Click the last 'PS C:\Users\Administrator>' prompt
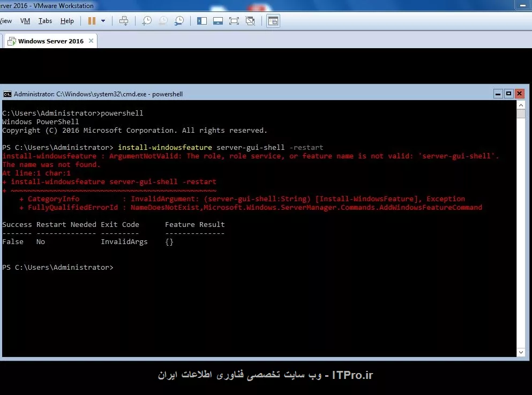532x395 pixels. tap(58, 267)
